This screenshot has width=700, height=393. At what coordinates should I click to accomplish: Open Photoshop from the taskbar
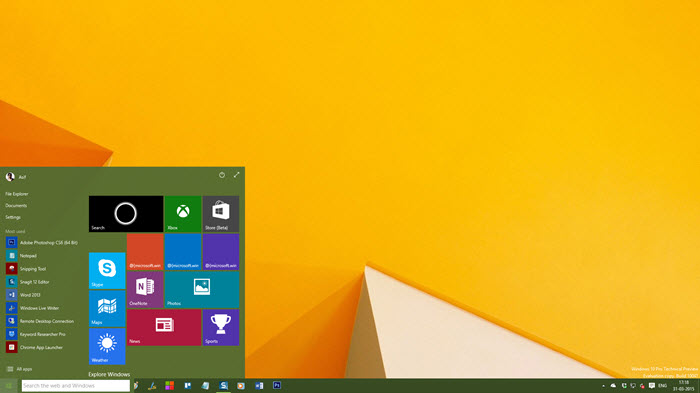coord(277,385)
